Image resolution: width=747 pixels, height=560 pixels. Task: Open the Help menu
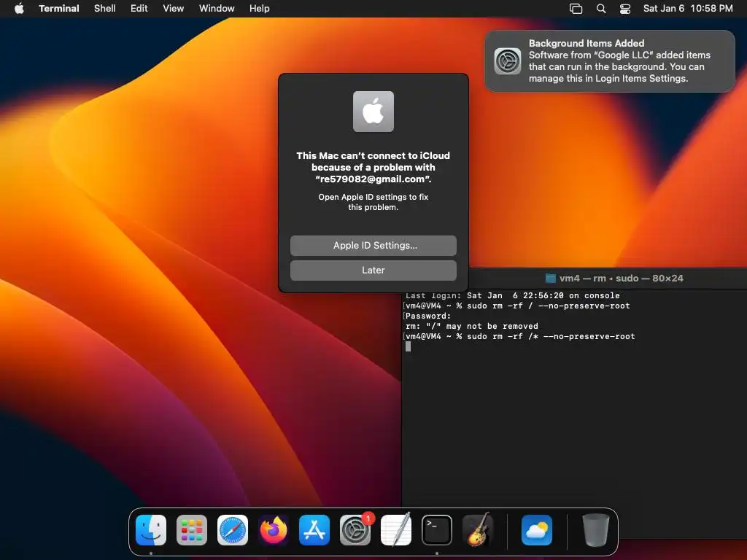[x=259, y=9]
